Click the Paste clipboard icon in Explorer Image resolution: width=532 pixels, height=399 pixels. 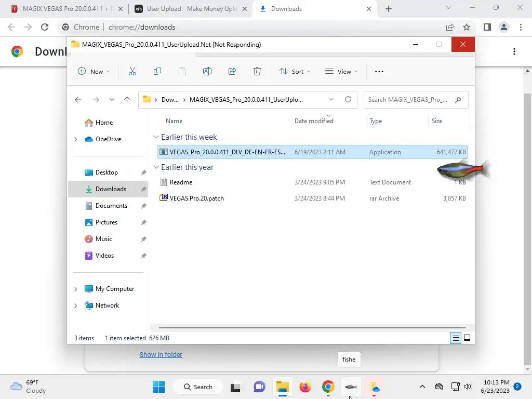tap(182, 71)
